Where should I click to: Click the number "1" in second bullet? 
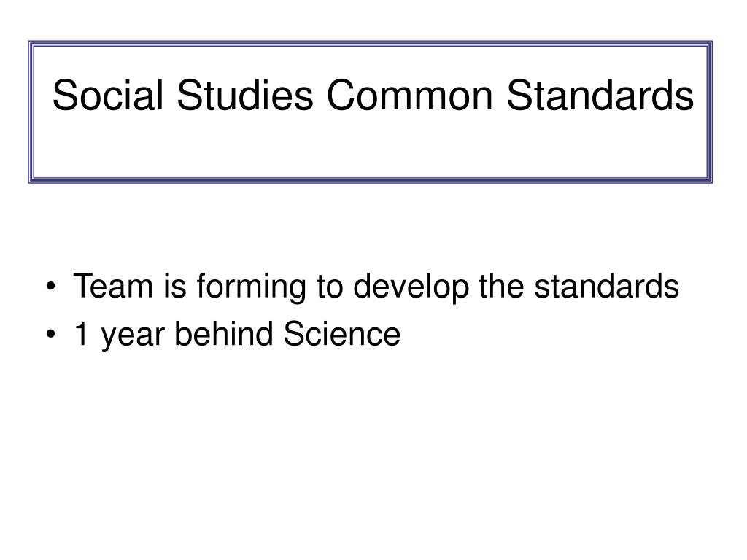tap(82, 333)
